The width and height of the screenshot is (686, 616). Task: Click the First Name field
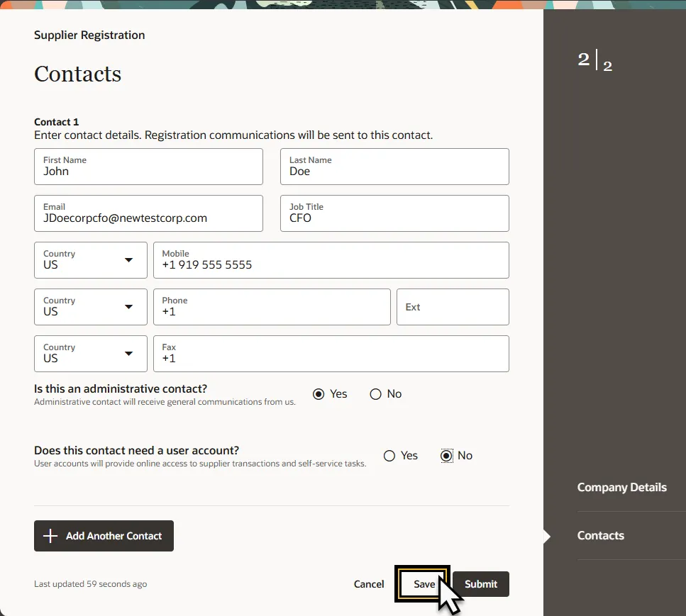[x=148, y=167]
